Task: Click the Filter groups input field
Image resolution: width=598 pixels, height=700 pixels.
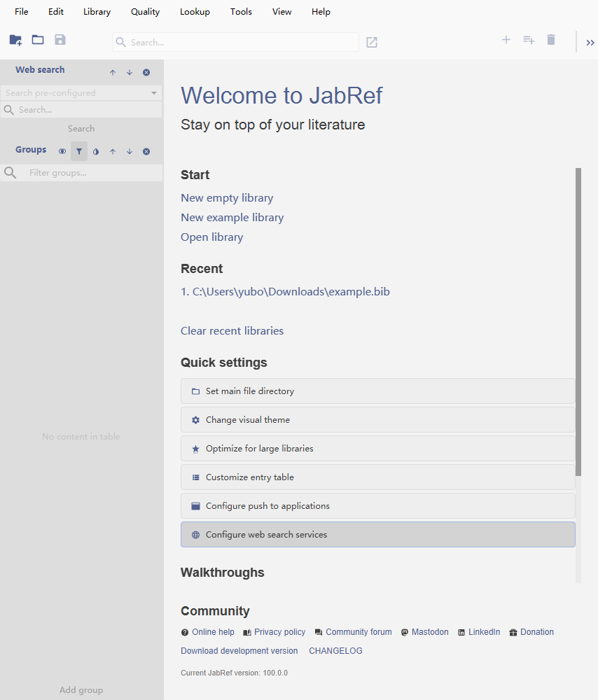Action: tap(81, 173)
